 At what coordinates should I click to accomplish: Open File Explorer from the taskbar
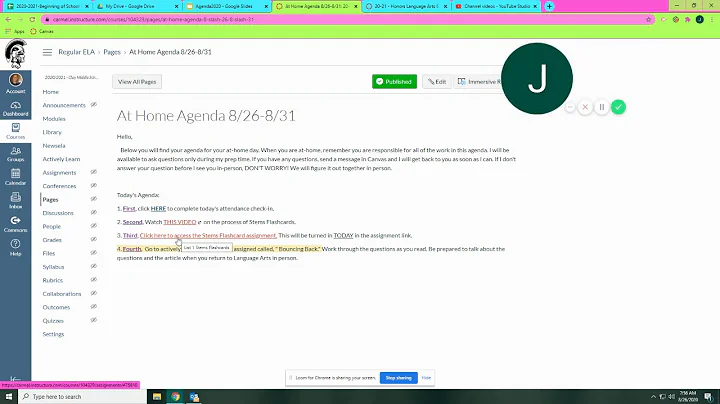(157, 397)
